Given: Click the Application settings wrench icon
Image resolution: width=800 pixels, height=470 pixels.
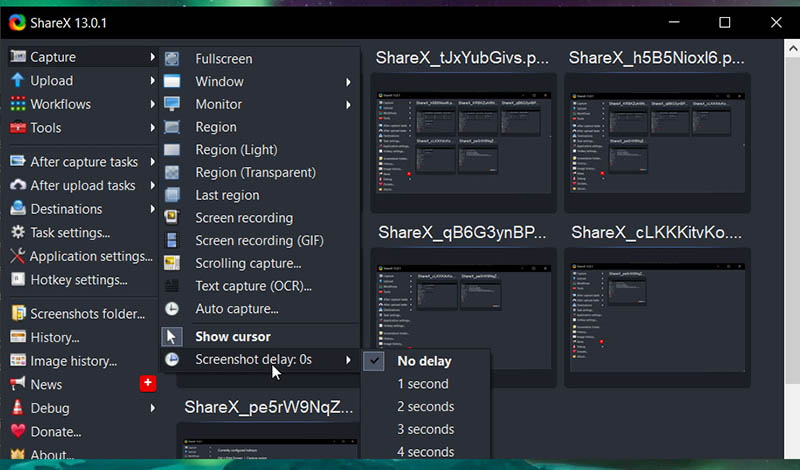Looking at the screenshot, I should 18,256.
